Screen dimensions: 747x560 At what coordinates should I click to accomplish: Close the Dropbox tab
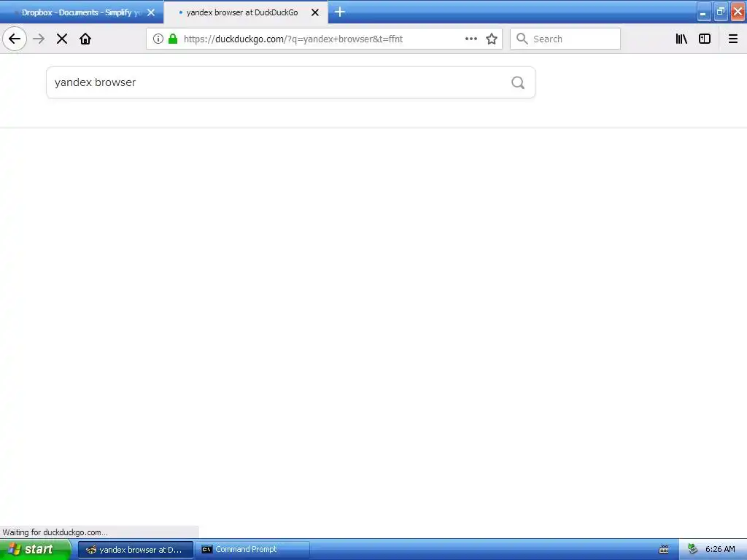[x=151, y=12]
